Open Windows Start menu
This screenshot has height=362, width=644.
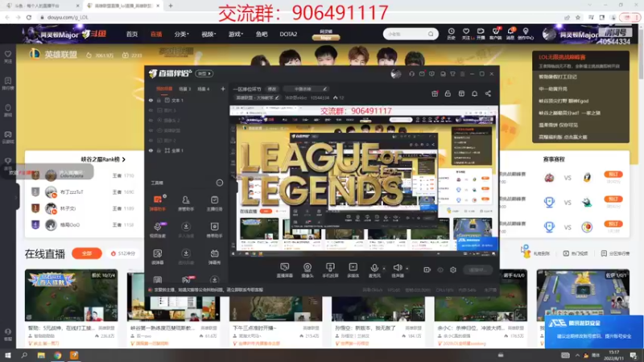tap(8, 356)
